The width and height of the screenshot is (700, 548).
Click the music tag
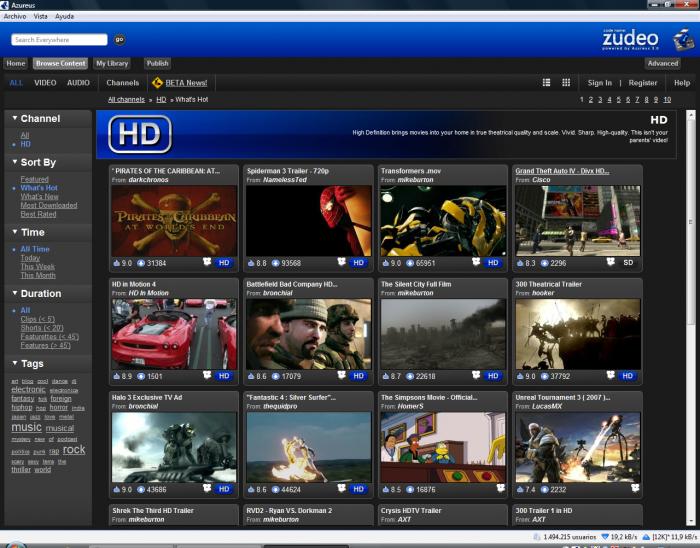(26, 427)
